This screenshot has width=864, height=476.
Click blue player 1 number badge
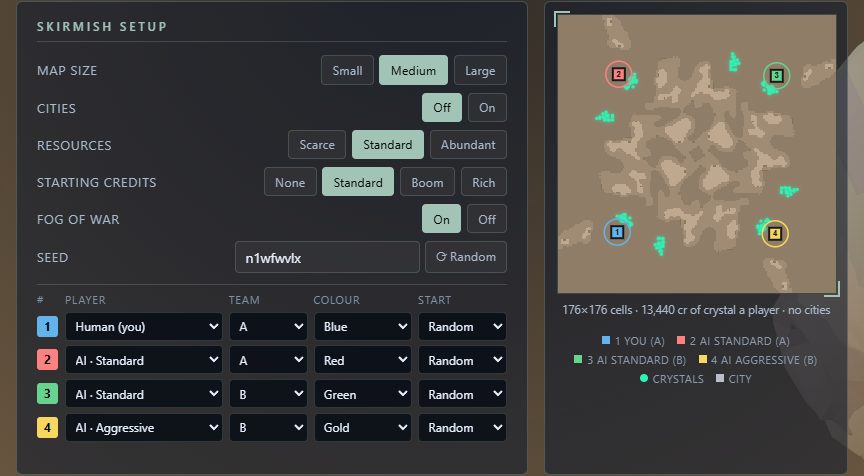47,327
